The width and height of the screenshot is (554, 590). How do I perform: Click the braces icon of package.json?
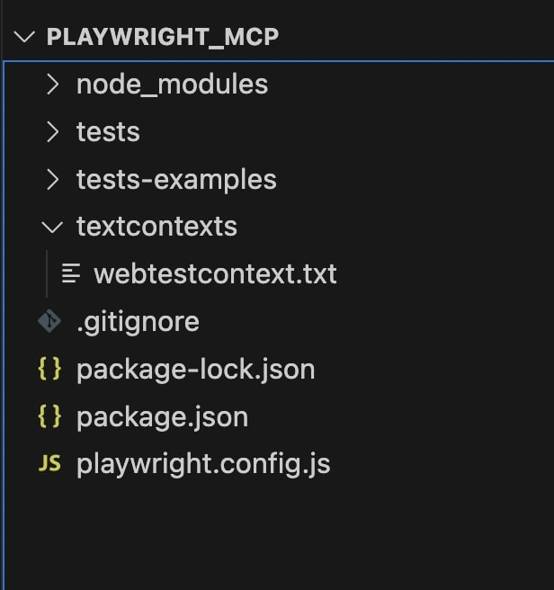(x=49, y=416)
